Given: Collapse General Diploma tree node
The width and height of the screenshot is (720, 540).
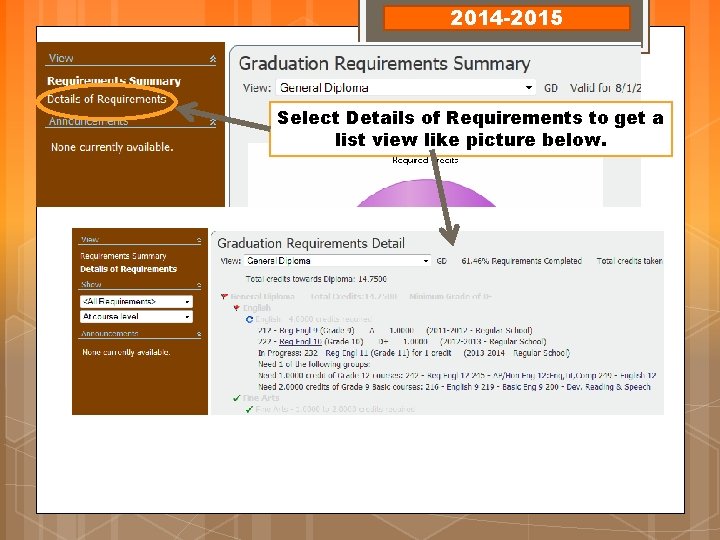Looking at the screenshot, I should (x=224, y=297).
